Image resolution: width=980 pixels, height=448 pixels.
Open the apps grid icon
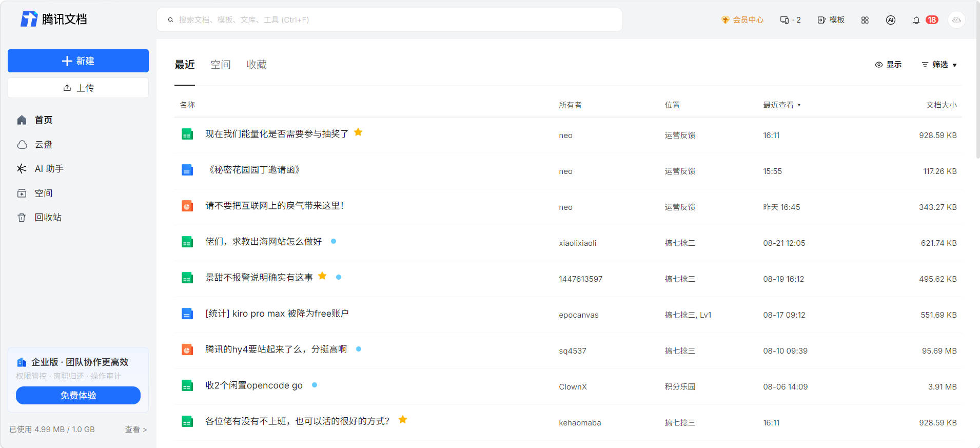point(865,20)
